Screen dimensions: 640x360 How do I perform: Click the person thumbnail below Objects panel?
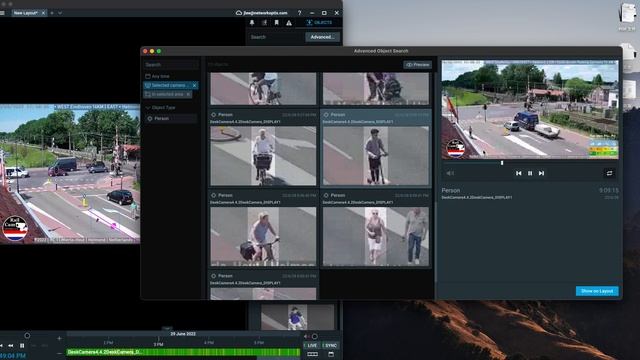pyautogui.click(x=298, y=317)
